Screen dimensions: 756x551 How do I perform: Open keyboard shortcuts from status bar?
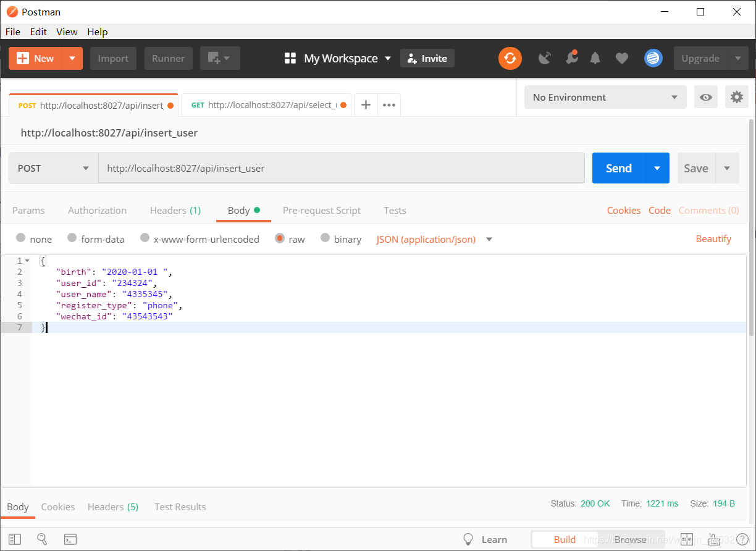pos(714,539)
